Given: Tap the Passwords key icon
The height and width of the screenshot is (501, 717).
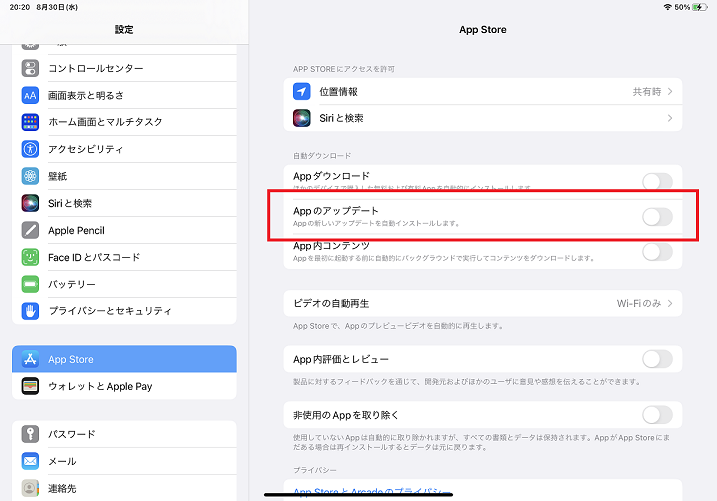Looking at the screenshot, I should (x=30, y=434).
